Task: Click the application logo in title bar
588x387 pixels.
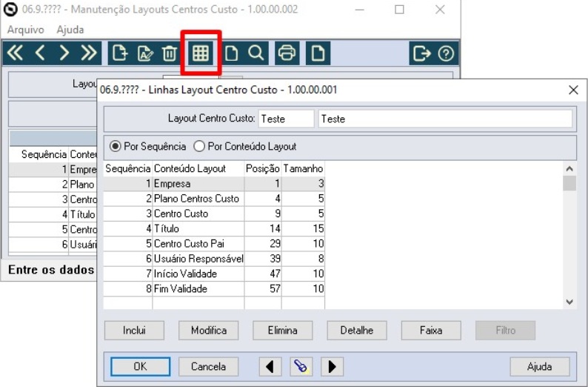Action: coord(10,10)
